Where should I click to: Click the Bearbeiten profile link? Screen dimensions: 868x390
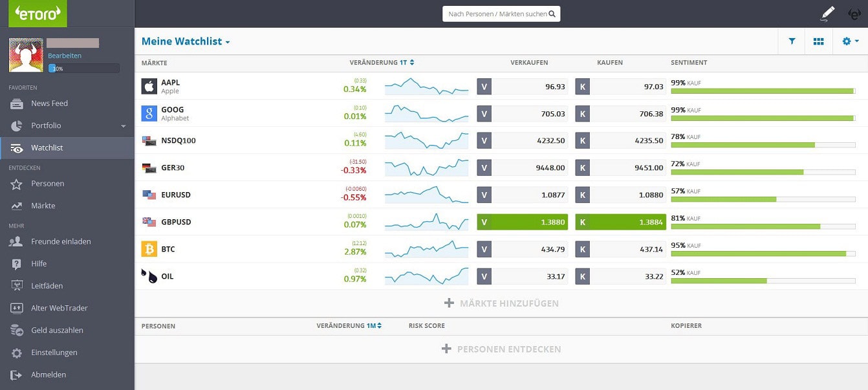click(65, 56)
